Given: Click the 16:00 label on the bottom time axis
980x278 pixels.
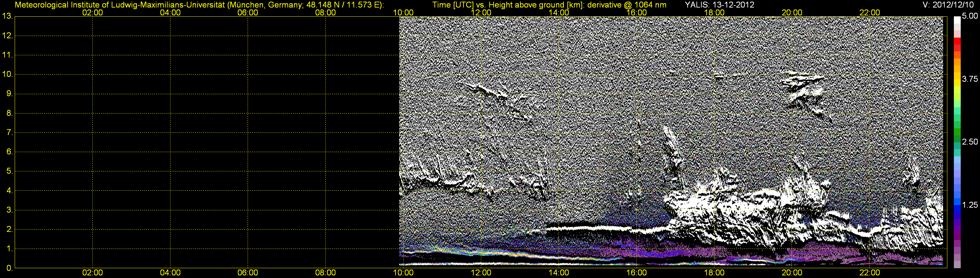Looking at the screenshot, I should (636, 273).
